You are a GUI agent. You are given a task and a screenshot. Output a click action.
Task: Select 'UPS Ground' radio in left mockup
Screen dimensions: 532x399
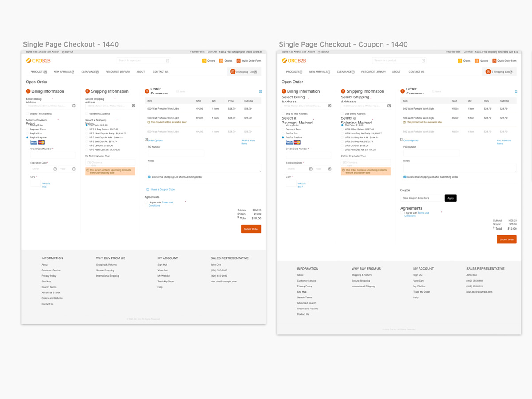coord(87,145)
